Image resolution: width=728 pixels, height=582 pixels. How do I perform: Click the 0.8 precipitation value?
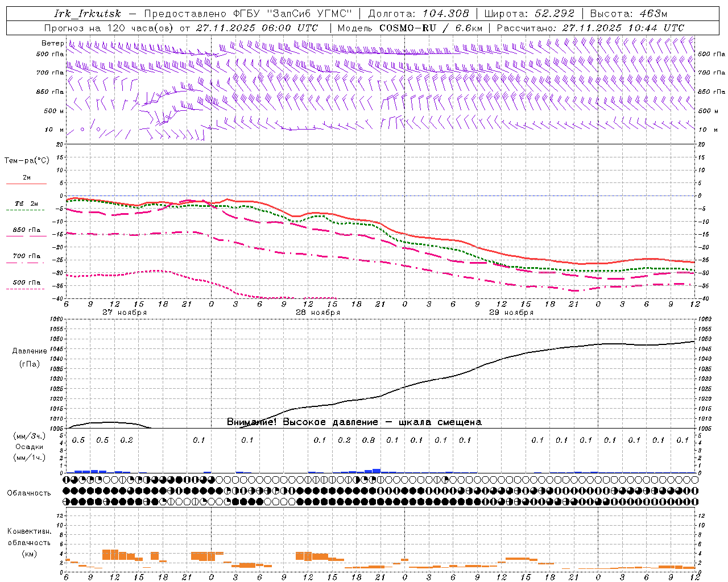click(x=369, y=440)
